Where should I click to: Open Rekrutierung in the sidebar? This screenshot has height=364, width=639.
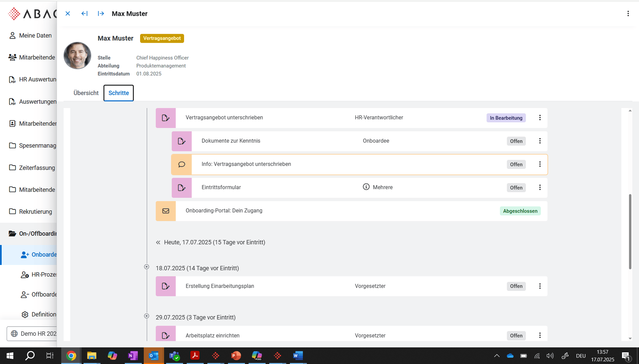pos(35,212)
